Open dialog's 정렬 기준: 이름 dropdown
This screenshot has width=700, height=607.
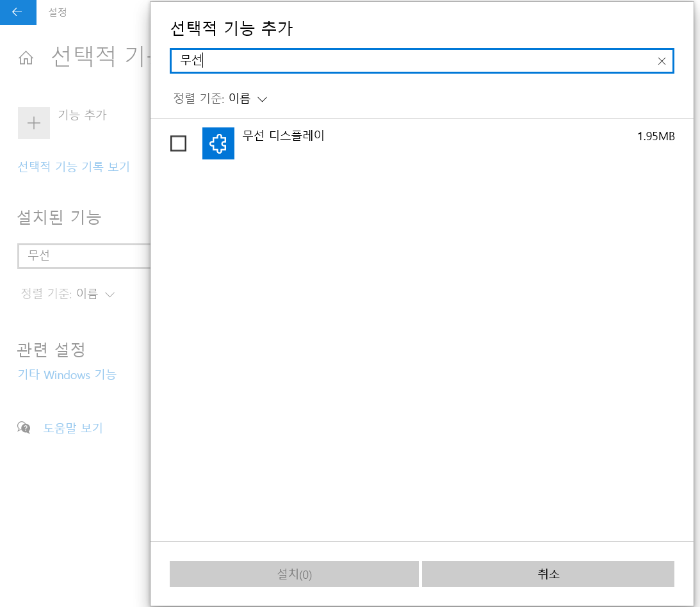(220, 98)
